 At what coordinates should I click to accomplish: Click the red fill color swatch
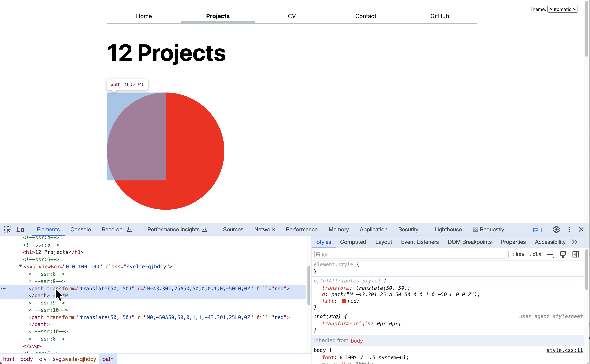click(x=344, y=301)
